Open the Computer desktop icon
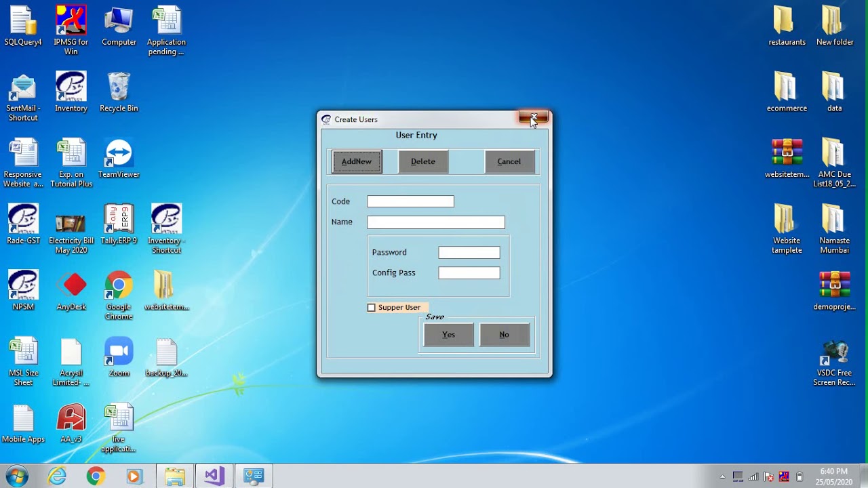The height and width of the screenshot is (488, 868). pyautogui.click(x=119, y=26)
